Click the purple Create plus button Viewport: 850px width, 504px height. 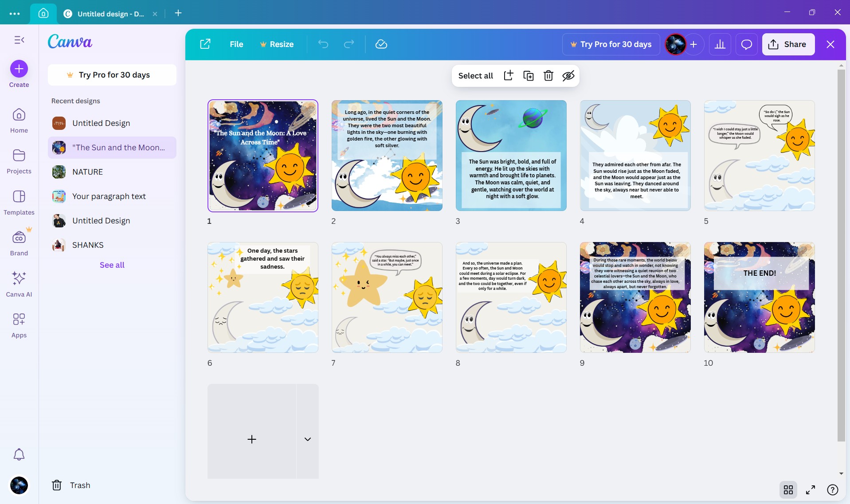pos(19,69)
